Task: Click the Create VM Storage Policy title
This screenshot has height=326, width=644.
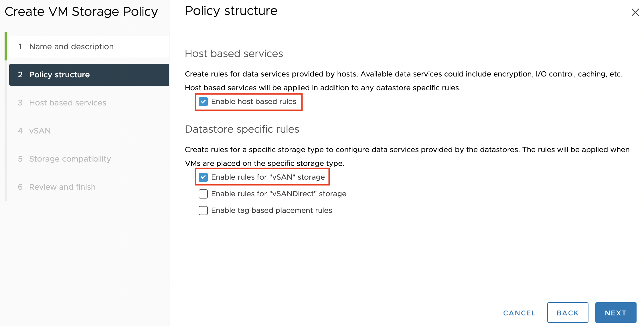Action: point(81,11)
